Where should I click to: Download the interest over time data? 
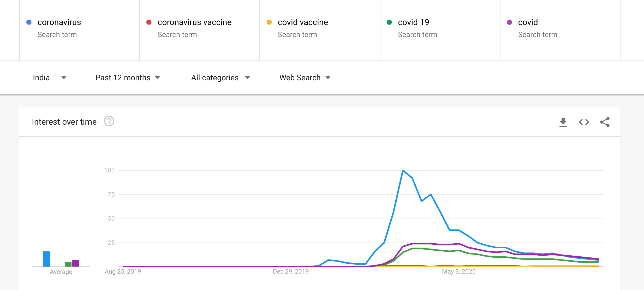[x=563, y=122]
